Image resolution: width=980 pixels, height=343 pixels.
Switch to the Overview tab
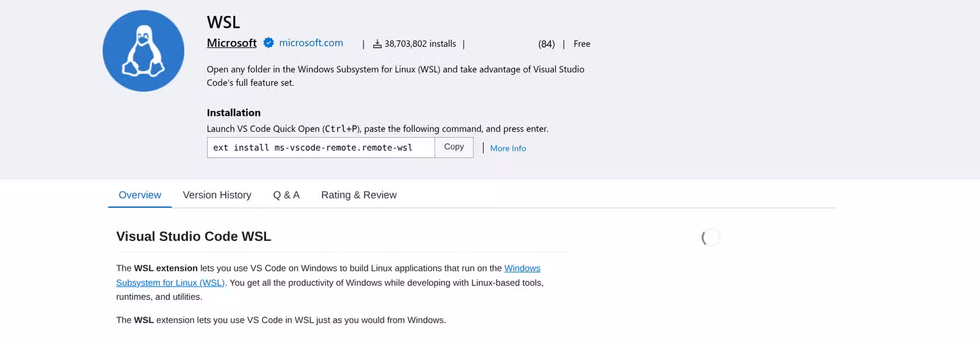point(140,195)
